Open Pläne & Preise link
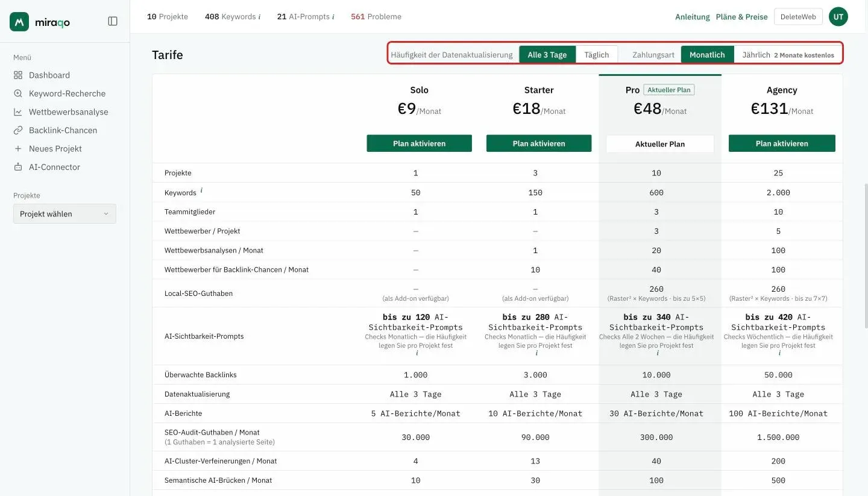This screenshot has width=868, height=496. click(742, 17)
